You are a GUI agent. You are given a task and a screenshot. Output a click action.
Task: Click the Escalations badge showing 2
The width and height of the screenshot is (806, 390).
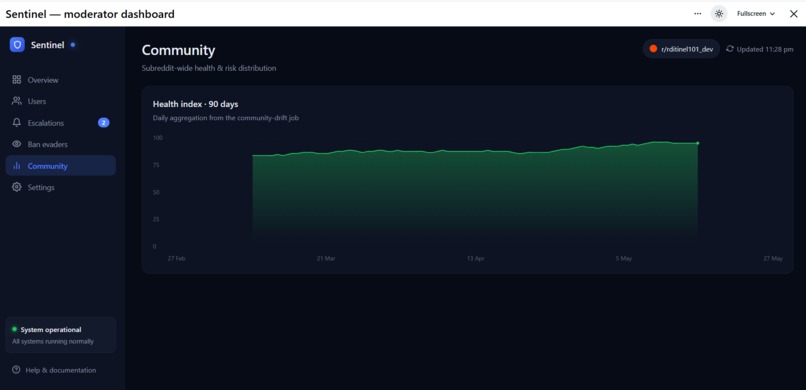point(103,123)
